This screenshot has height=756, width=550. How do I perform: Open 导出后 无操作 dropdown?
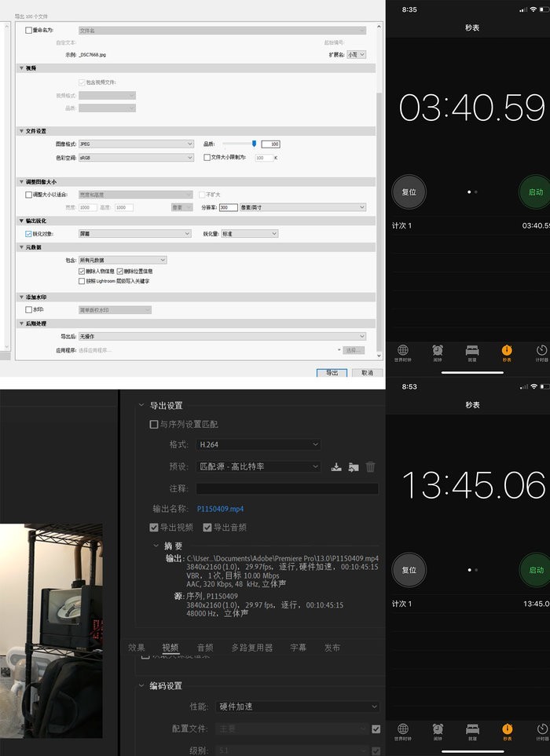(222, 336)
